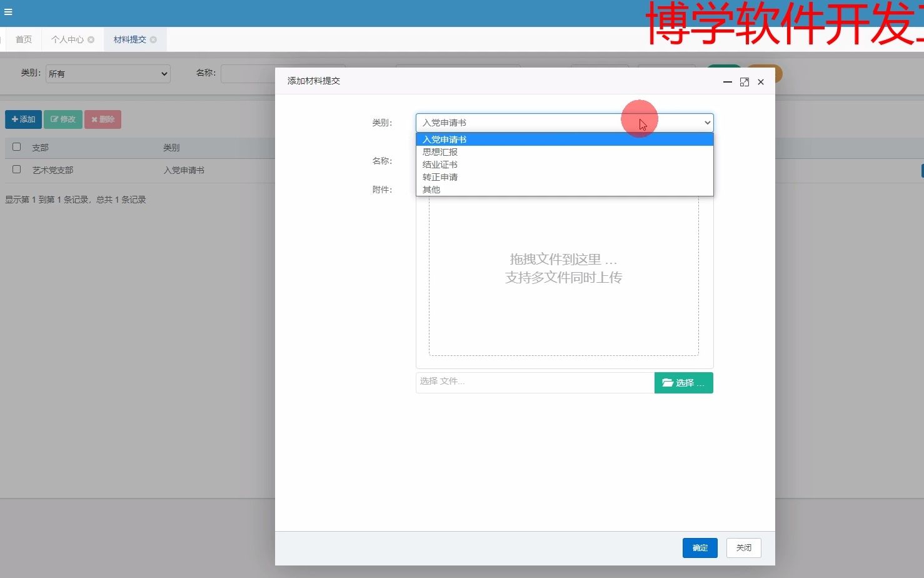
Task: Click the 添加 button
Action: click(23, 119)
